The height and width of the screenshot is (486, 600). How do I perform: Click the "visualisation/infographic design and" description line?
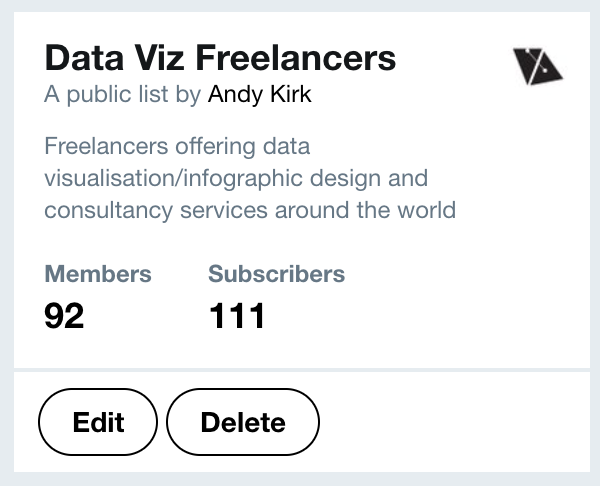click(x=236, y=179)
